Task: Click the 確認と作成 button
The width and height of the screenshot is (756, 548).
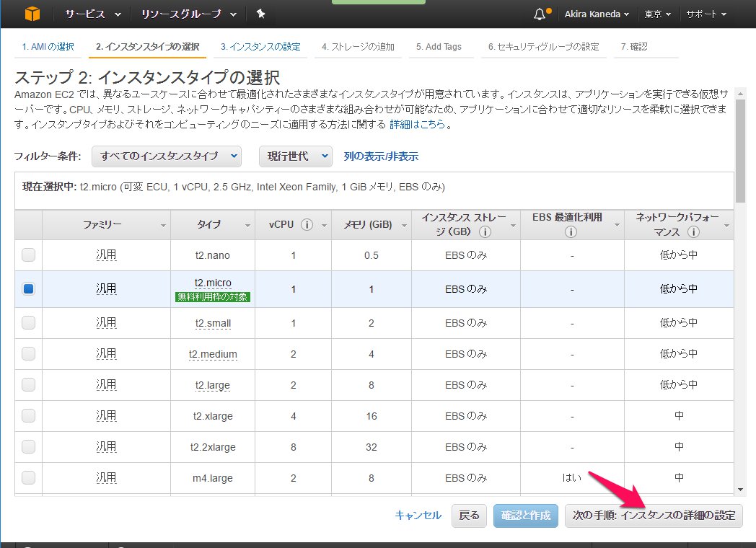Action: (x=526, y=515)
